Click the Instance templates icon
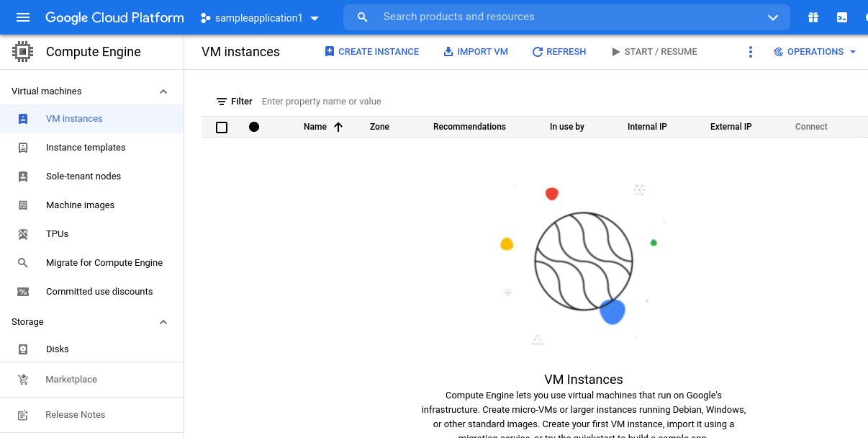Screen dimensions: 868x438 pos(23,148)
